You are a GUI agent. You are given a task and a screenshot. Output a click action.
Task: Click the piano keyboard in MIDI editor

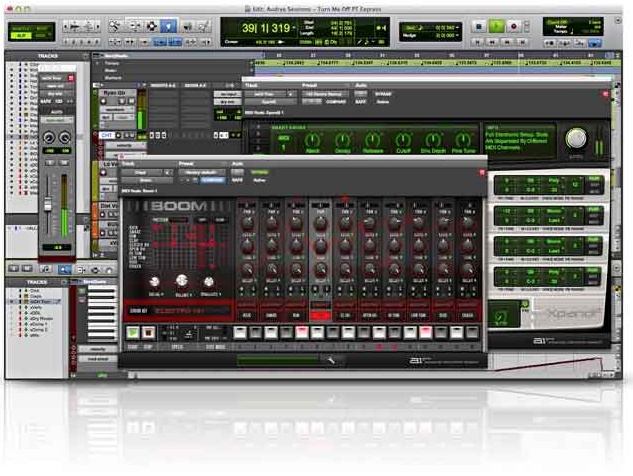101,312
